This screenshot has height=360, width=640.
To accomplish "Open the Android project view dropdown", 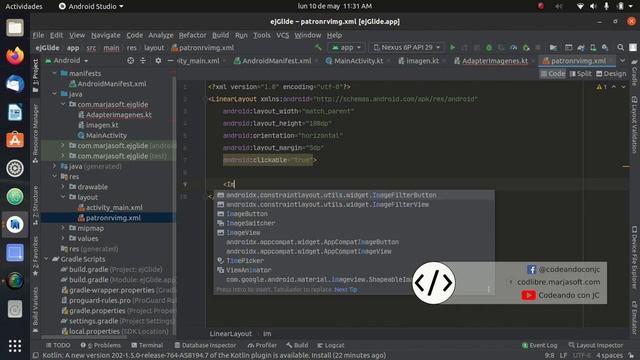I will tap(67, 61).
